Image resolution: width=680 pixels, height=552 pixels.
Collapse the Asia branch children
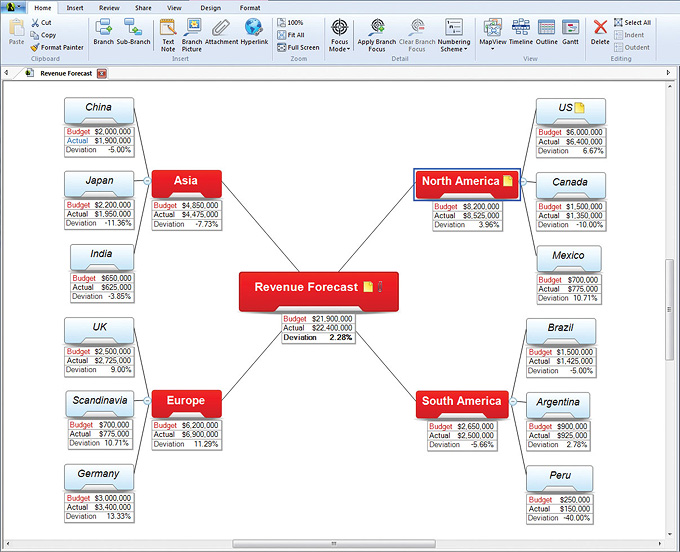point(147,181)
